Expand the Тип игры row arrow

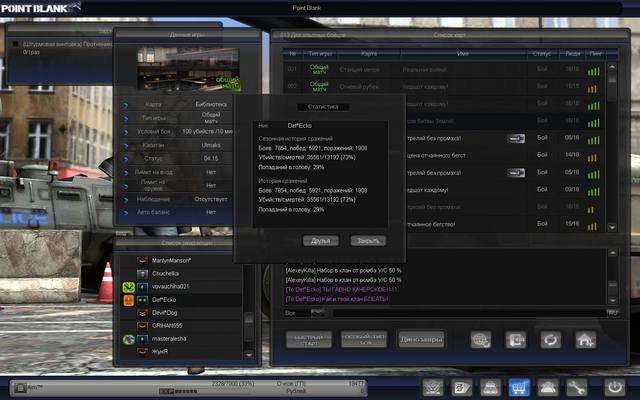[x=125, y=119]
